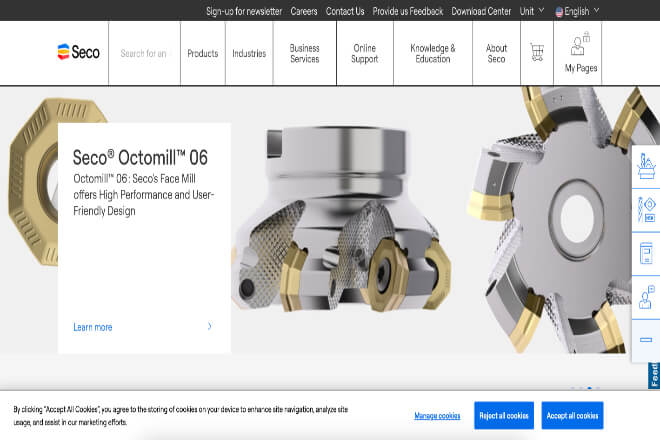
Task: Open the vertical Feedback tab
Action: pos(654,376)
